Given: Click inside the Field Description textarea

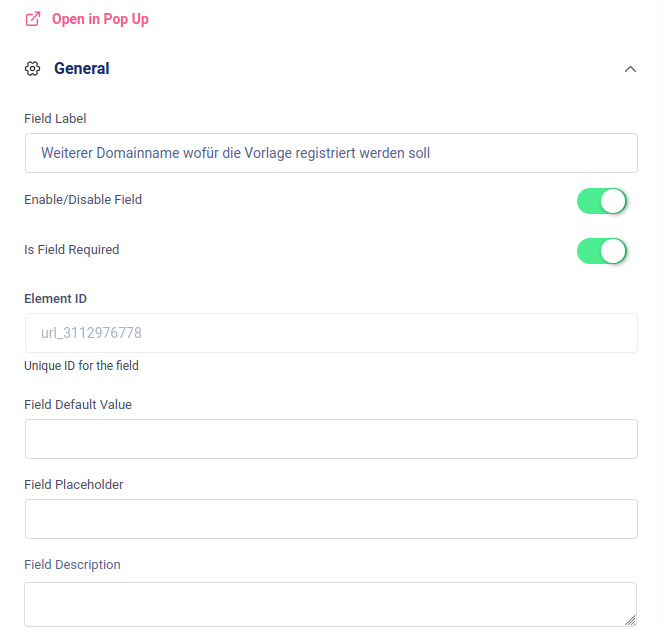Looking at the screenshot, I should coord(330,604).
